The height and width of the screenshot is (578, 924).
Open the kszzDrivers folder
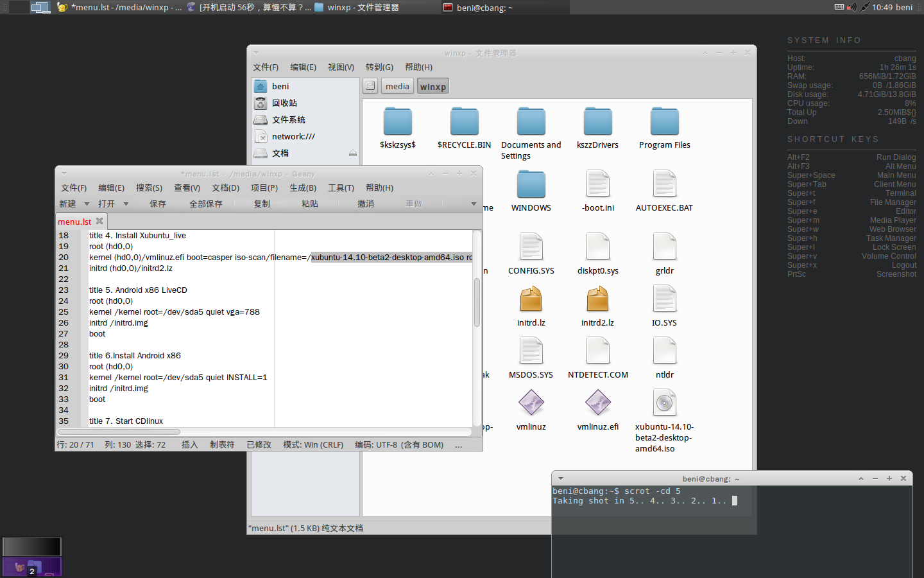[598, 122]
